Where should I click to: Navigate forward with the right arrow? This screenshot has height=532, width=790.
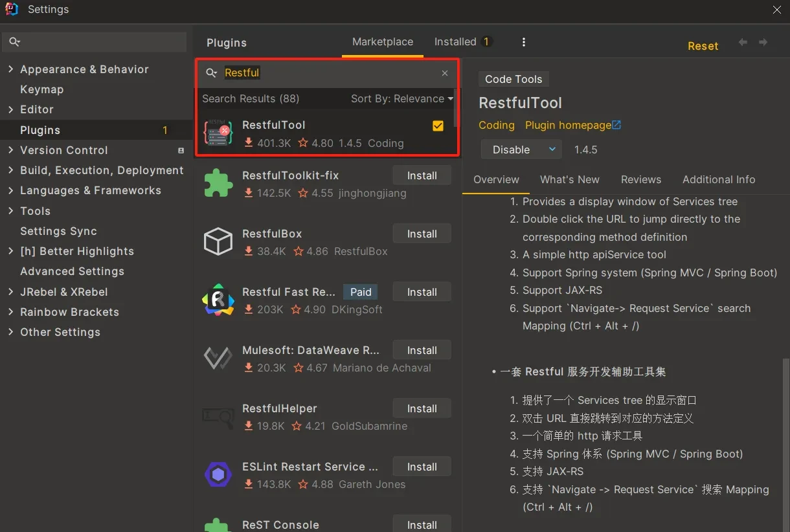(x=763, y=42)
